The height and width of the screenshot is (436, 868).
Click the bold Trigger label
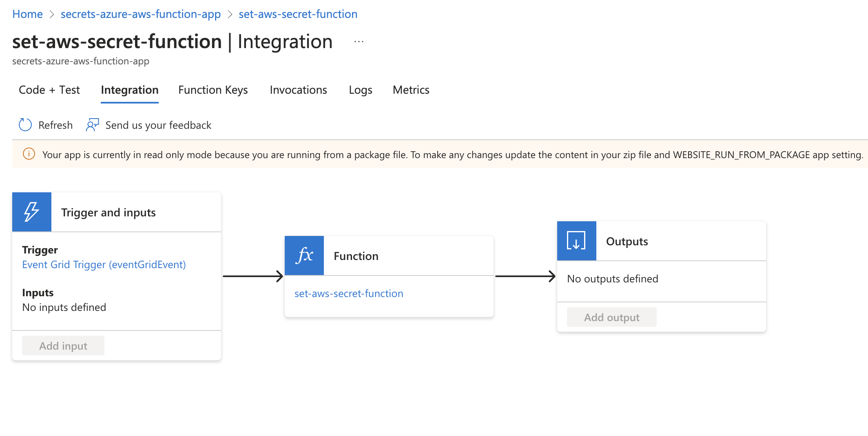pyautogui.click(x=40, y=250)
